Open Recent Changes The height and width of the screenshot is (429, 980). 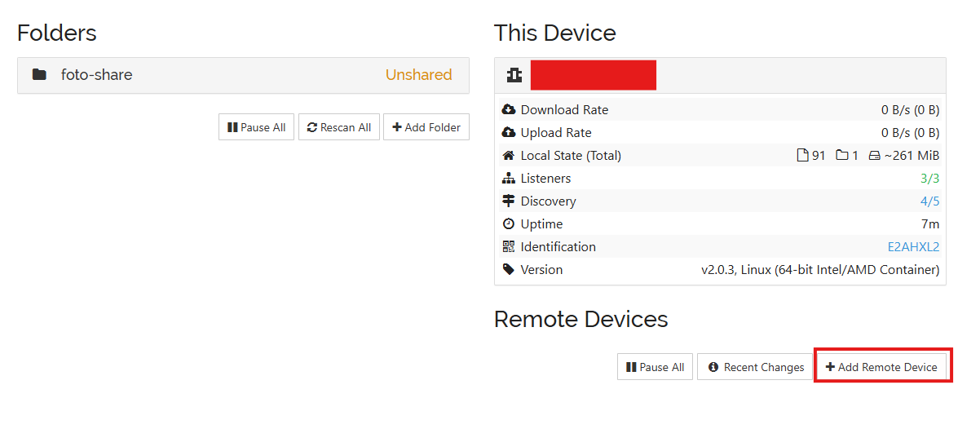coord(756,367)
